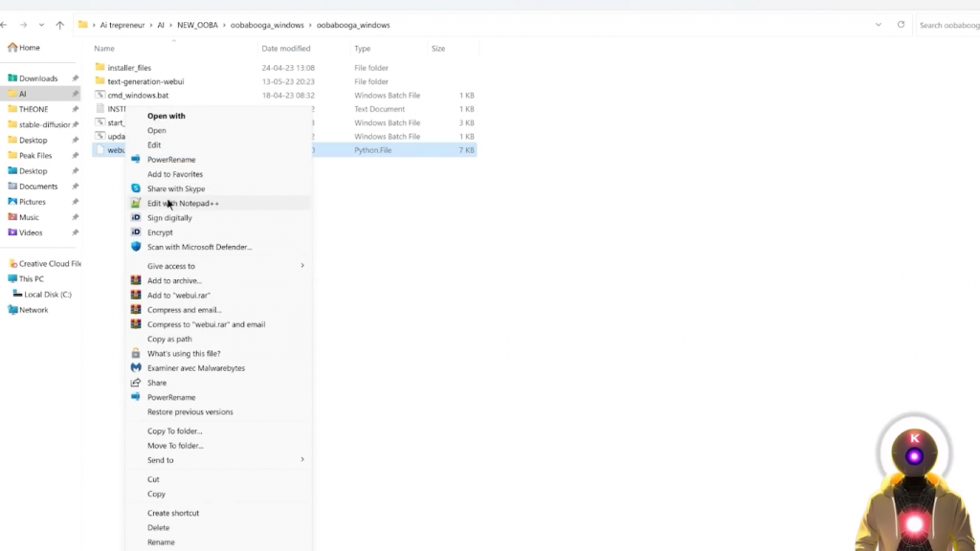Sort by Size column header
980x551 pixels.
click(438, 48)
